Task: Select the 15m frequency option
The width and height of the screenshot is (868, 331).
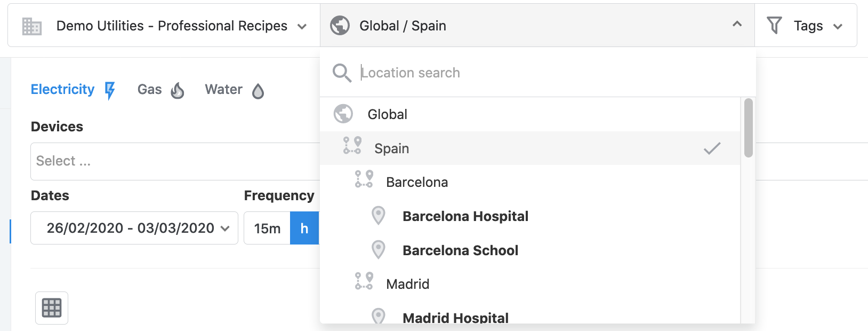Action: [267, 228]
